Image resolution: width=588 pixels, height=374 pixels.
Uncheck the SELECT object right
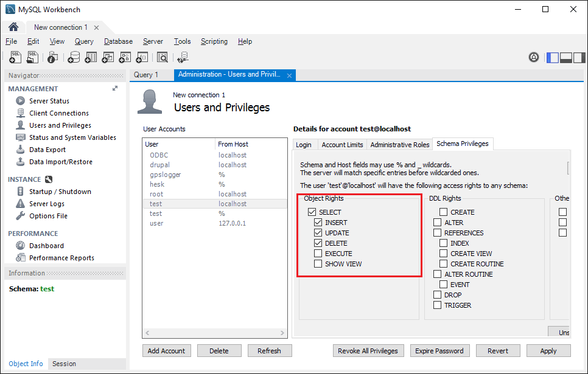pyautogui.click(x=312, y=212)
